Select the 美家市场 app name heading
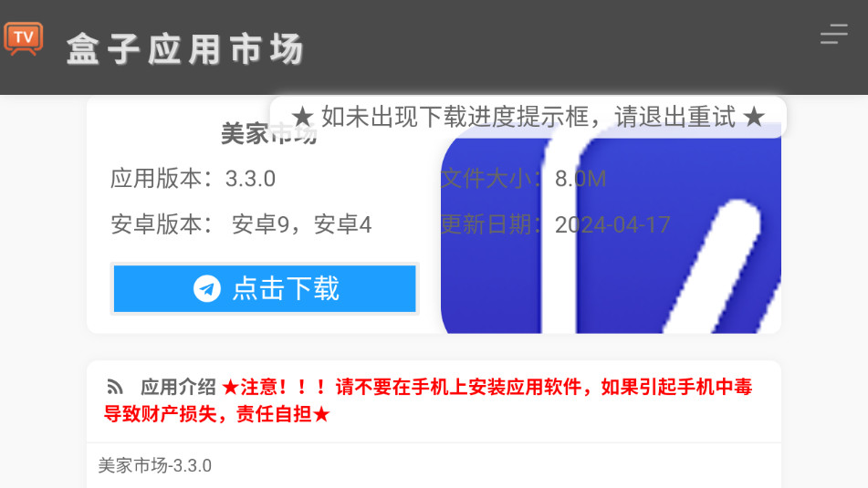868x488 pixels. (x=269, y=134)
